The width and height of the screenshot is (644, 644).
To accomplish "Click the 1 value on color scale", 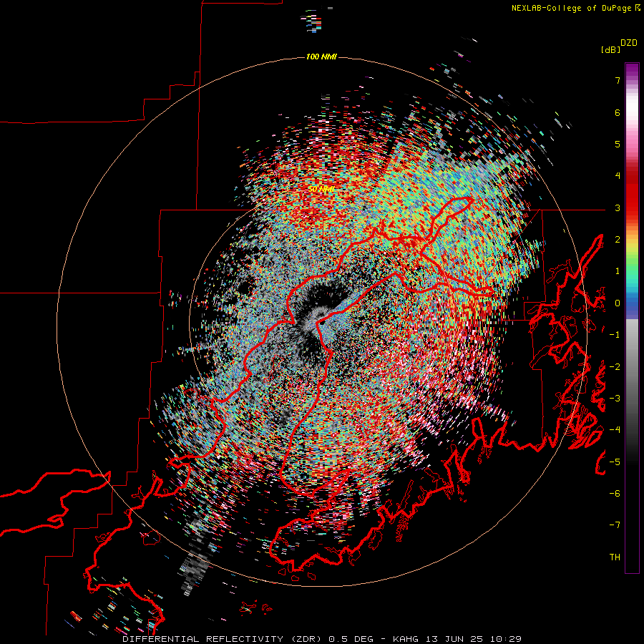I will click(618, 271).
